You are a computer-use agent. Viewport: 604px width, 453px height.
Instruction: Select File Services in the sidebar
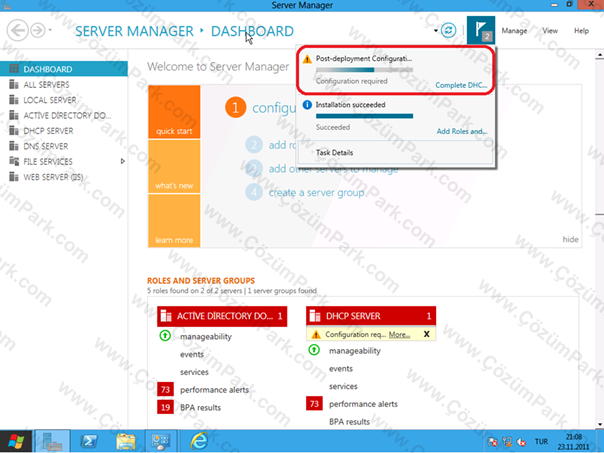point(64,161)
